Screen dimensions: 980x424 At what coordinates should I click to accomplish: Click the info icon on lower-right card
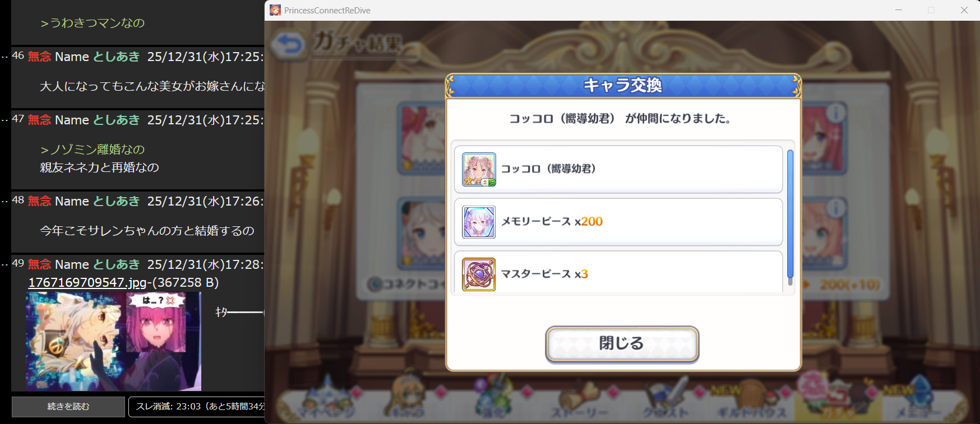[x=835, y=208]
